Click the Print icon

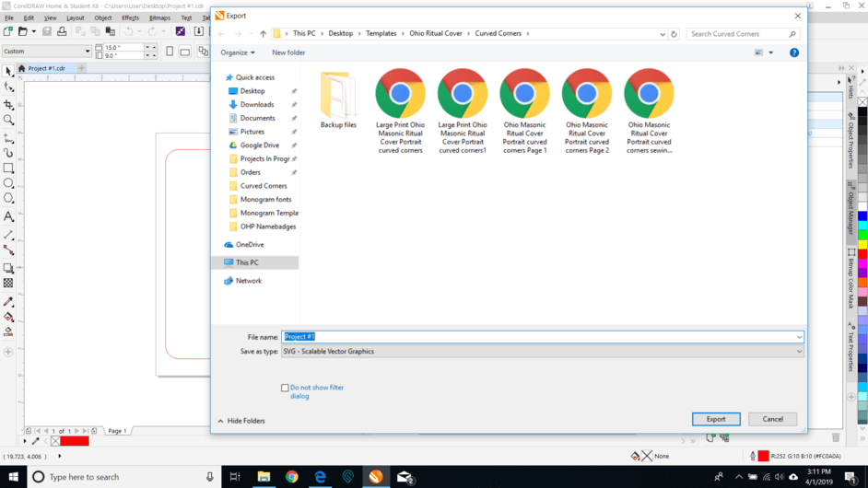62,31
